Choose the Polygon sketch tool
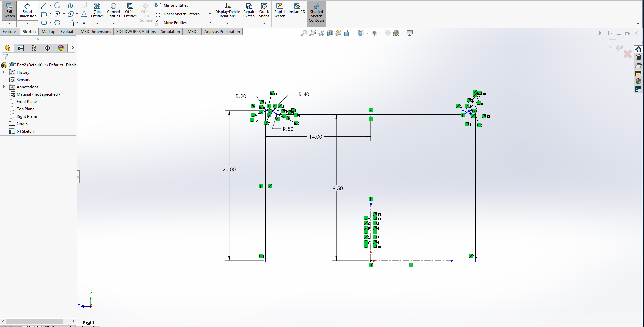Viewport: 644px width, 327px height. point(57,23)
